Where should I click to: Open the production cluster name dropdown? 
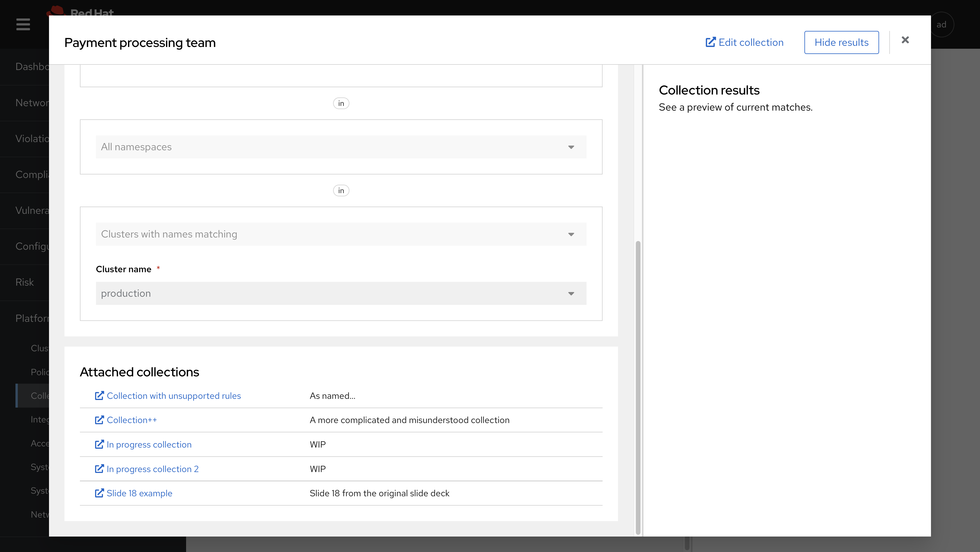tap(340, 293)
